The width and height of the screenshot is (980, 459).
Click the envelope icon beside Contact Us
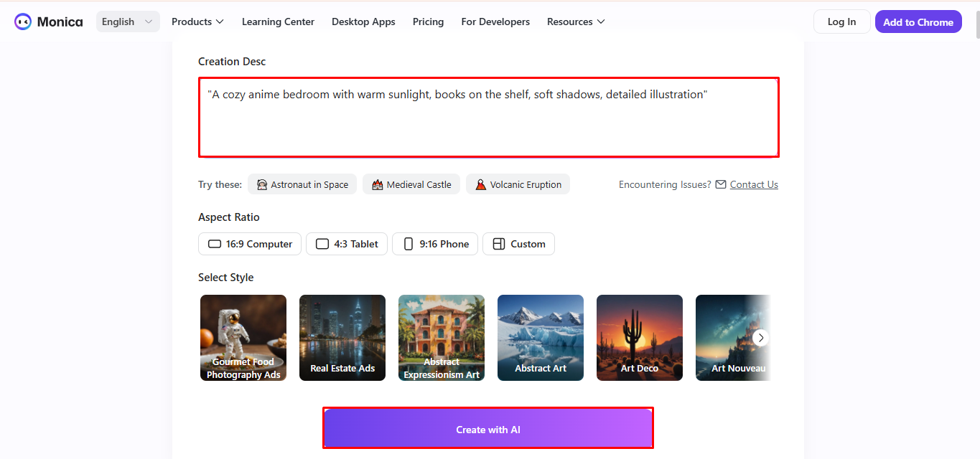coord(720,184)
